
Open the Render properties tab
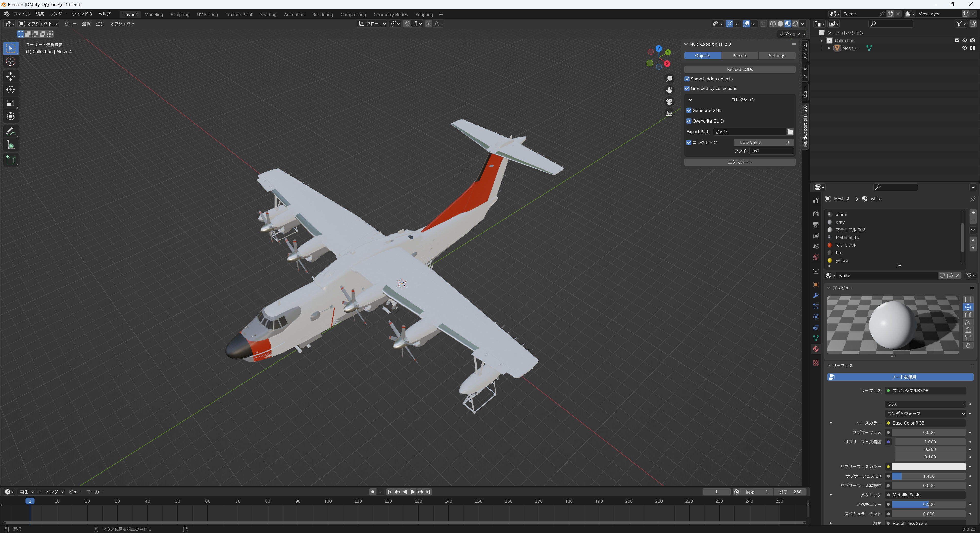click(816, 214)
